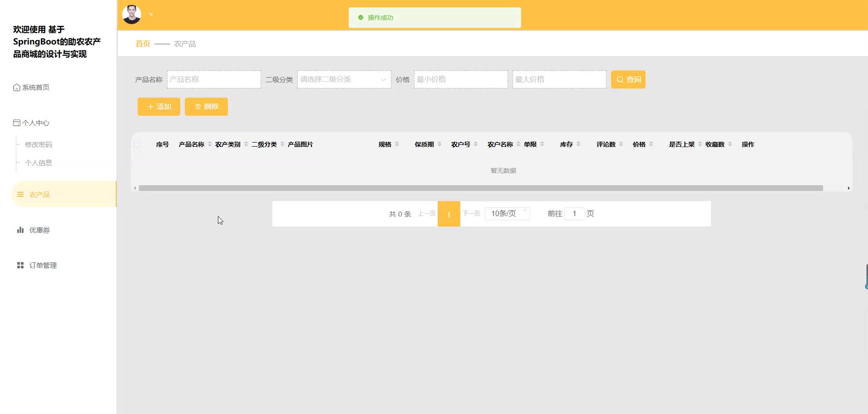
Task: Open the 10条/页 page size selector
Action: [x=507, y=213]
